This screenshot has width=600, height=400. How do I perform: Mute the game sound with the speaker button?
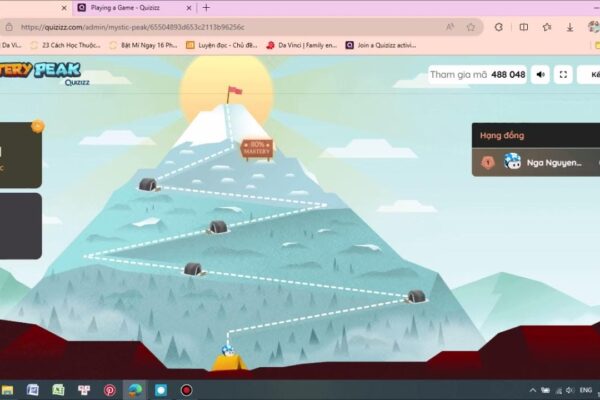coord(540,74)
